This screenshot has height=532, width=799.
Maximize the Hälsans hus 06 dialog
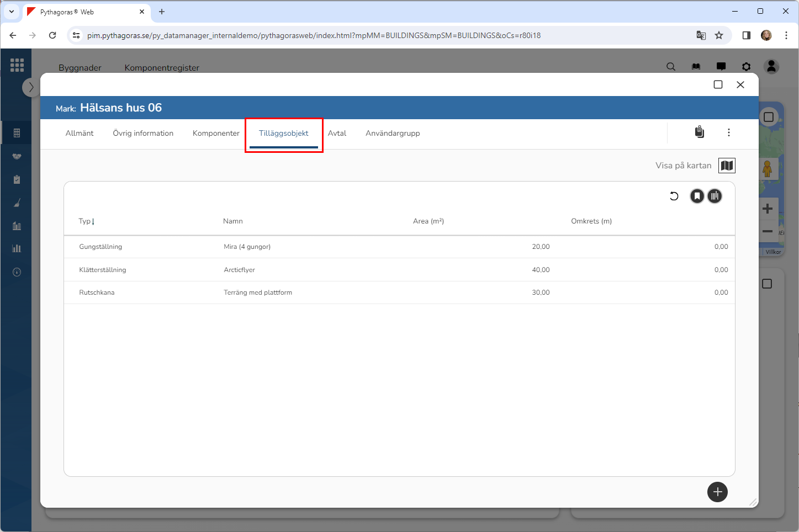(x=718, y=84)
